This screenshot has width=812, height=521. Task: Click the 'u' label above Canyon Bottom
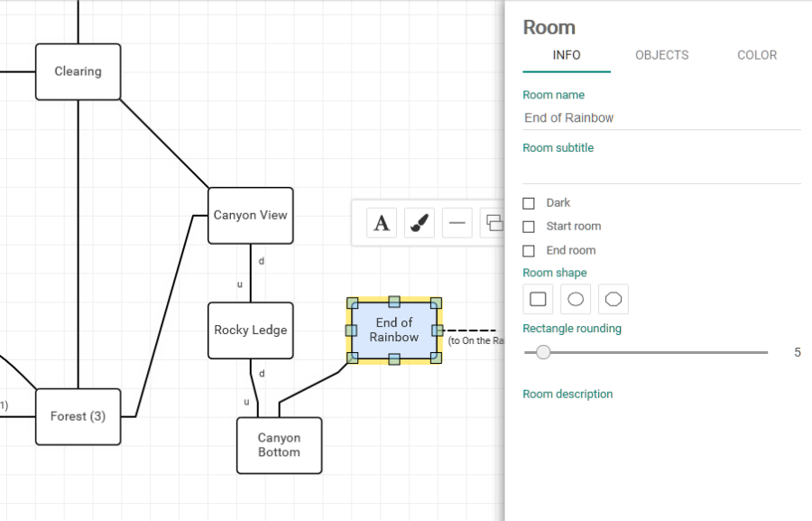246,403
